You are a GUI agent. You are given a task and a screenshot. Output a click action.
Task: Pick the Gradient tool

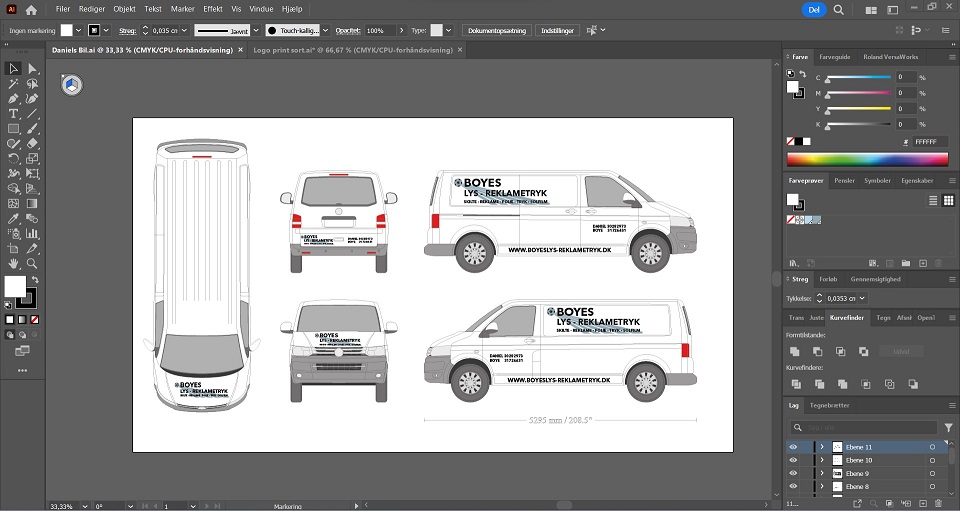32,204
